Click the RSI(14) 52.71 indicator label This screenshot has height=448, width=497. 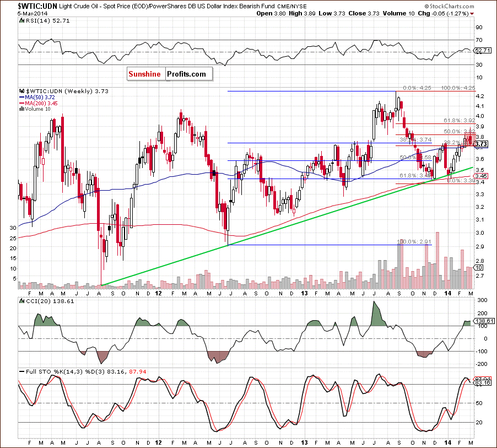point(47,20)
